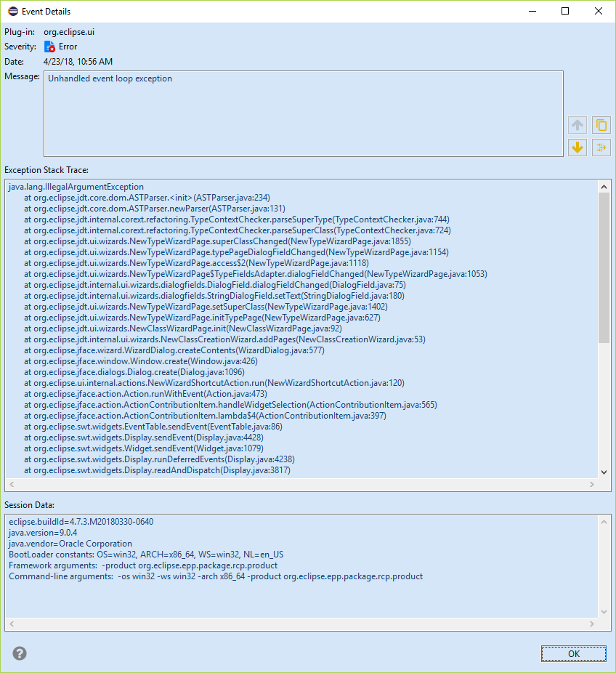This screenshot has width=616, height=673.
Task: Click the TypeFieldsAdapter.dialogFieldChanged line
Action: pos(256,274)
